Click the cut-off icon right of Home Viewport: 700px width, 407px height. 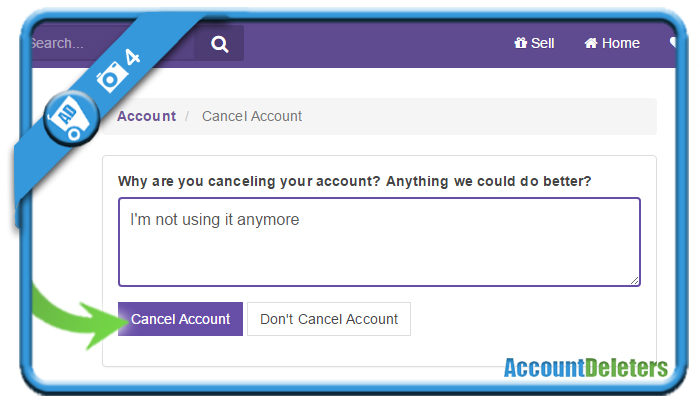pyautogui.click(x=672, y=43)
